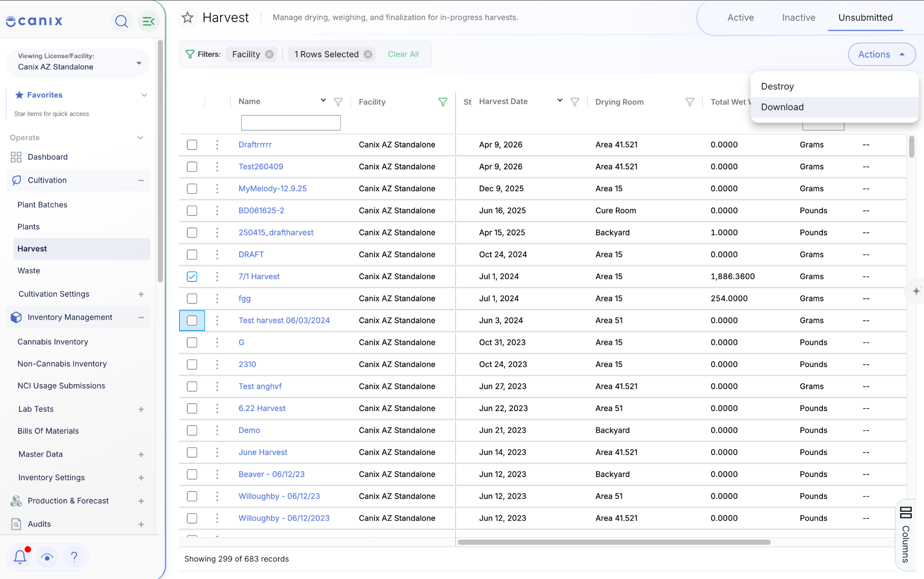Close the Actions dropdown button

click(882, 55)
